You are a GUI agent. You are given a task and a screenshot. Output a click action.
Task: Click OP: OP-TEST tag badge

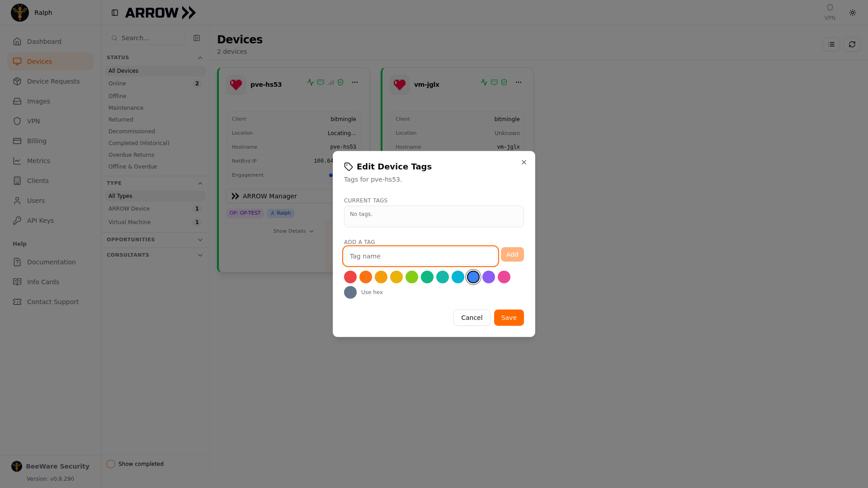click(x=245, y=213)
